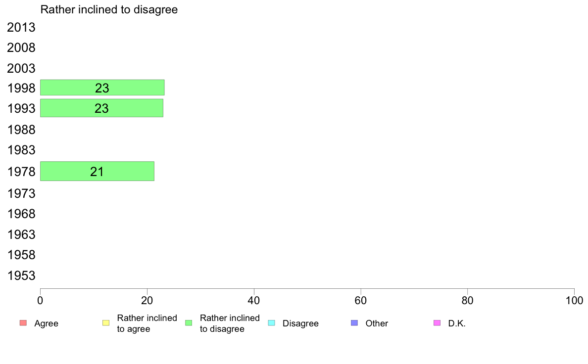Click the 40 axis tick label
The image size is (588, 364).
[254, 301]
